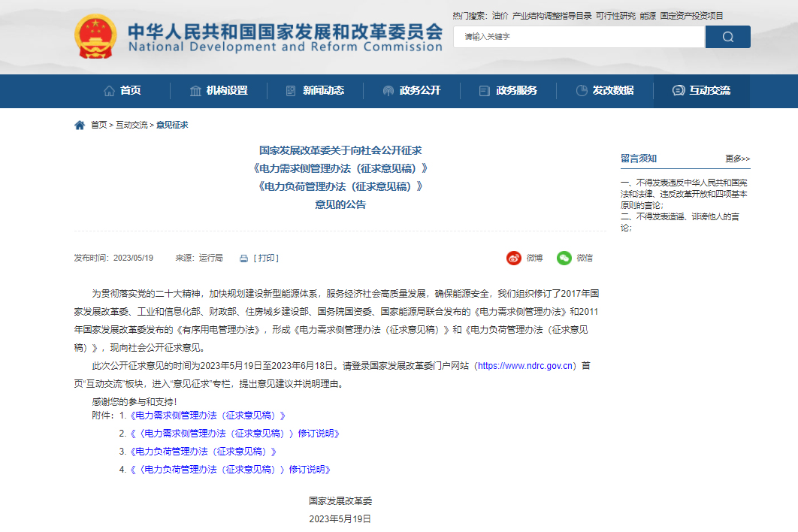This screenshot has width=798, height=532.
Task: Click the home icon in the breadcrumb trail
Action: pos(79,125)
